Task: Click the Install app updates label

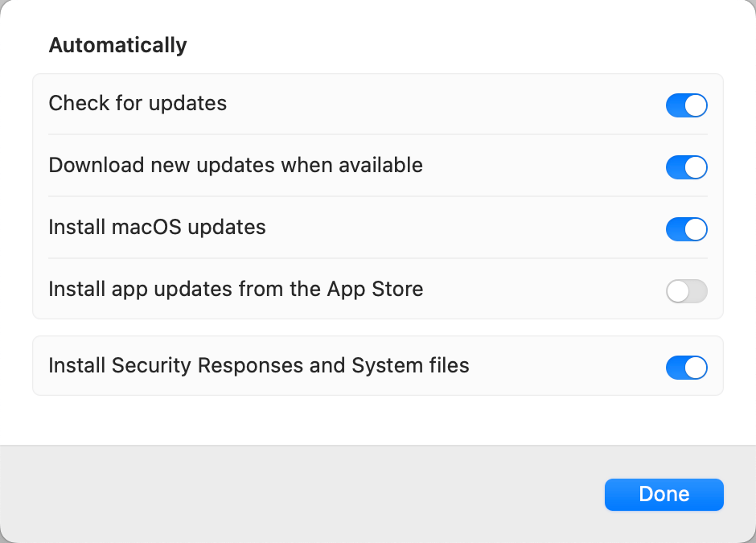Action: point(236,290)
